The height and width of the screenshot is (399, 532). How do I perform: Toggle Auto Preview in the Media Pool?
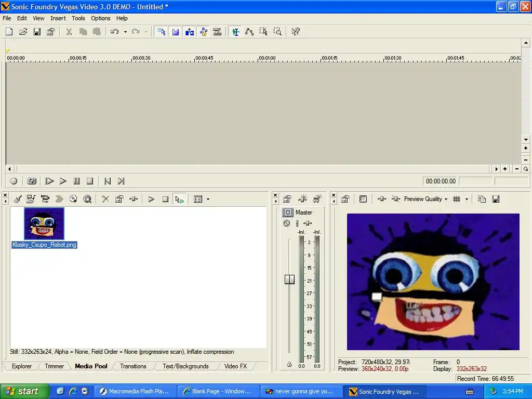(x=179, y=199)
